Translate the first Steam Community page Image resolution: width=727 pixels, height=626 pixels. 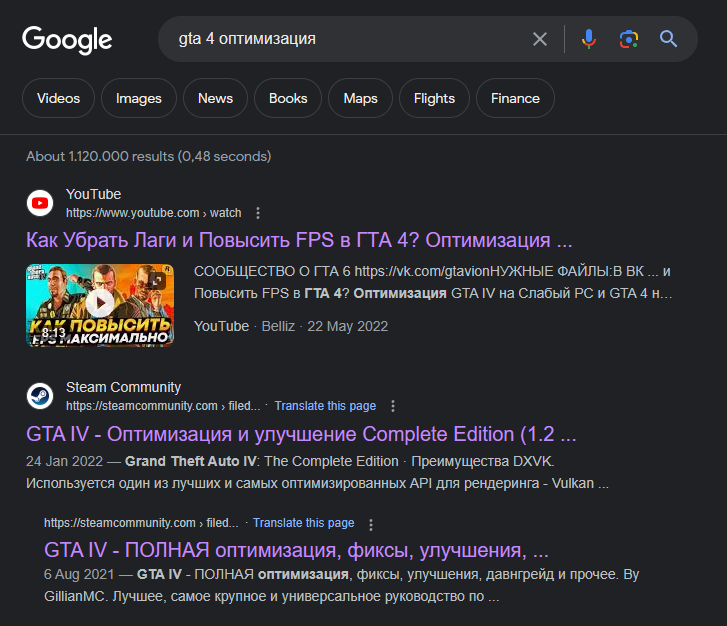point(325,406)
